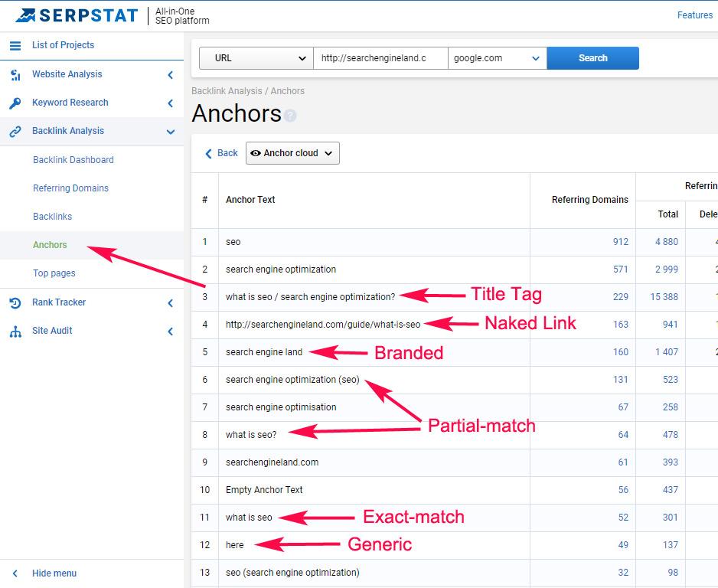Click 1 407 total for search engine land
The image size is (718, 588).
[x=667, y=351]
